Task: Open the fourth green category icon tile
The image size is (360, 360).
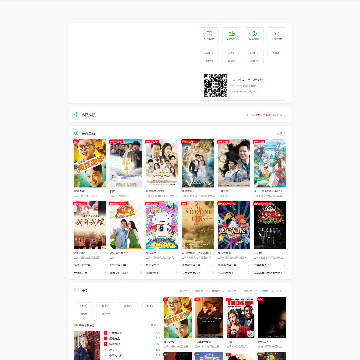Action: 277,35
